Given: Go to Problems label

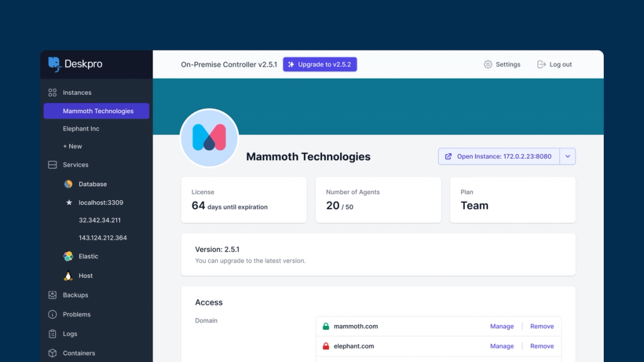Looking at the screenshot, I should [76, 314].
